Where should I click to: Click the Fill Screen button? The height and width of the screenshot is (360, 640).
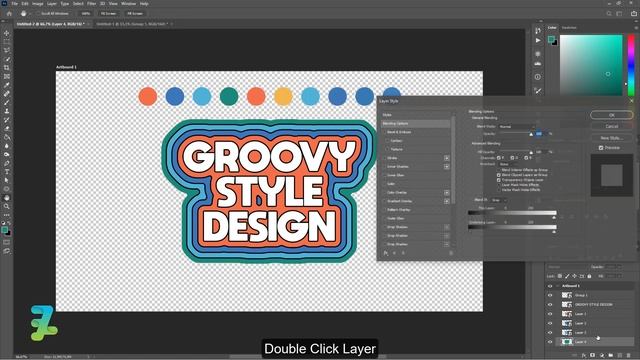pos(135,13)
